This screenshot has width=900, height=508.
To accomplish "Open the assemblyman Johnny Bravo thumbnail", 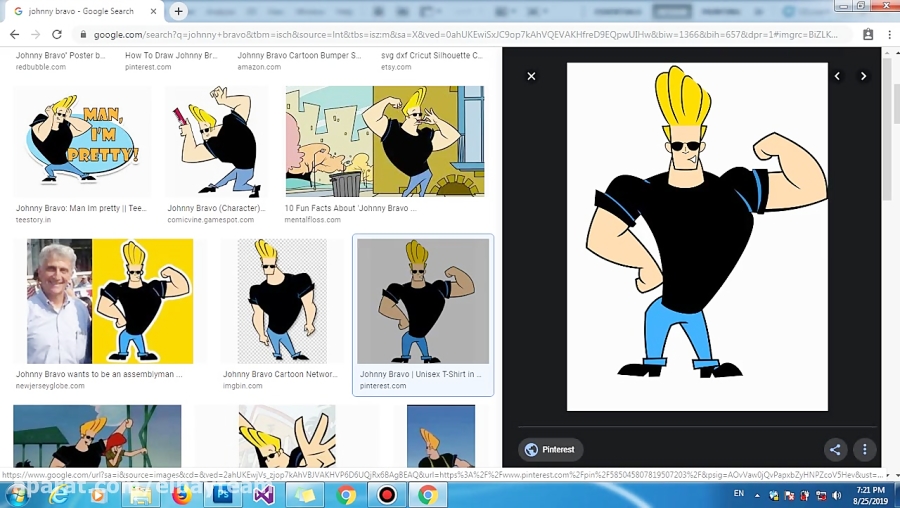I will click(110, 301).
